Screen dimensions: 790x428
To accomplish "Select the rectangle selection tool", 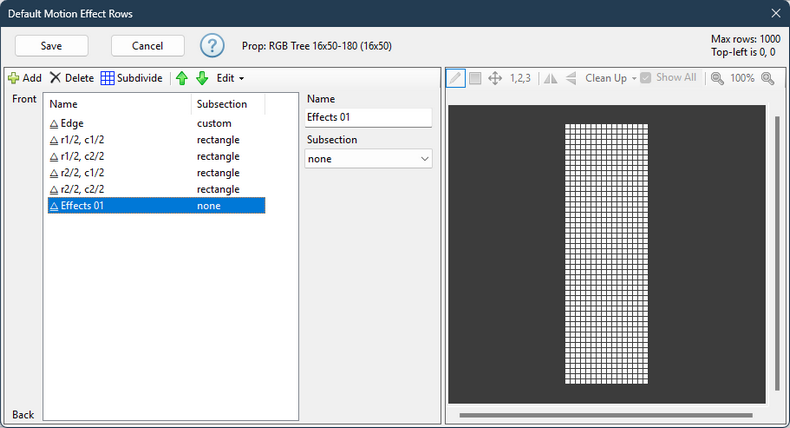I will (x=475, y=78).
